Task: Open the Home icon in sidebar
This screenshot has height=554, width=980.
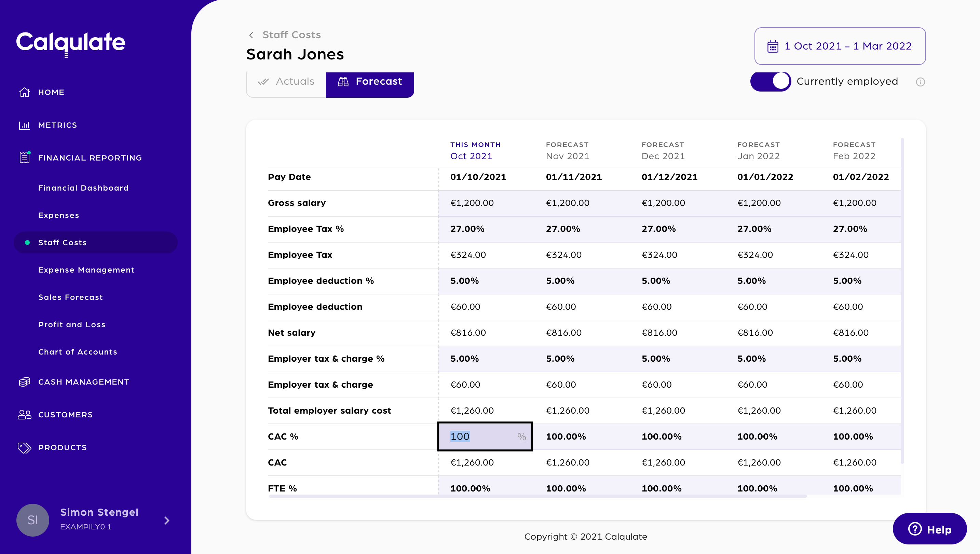Action: [25, 92]
